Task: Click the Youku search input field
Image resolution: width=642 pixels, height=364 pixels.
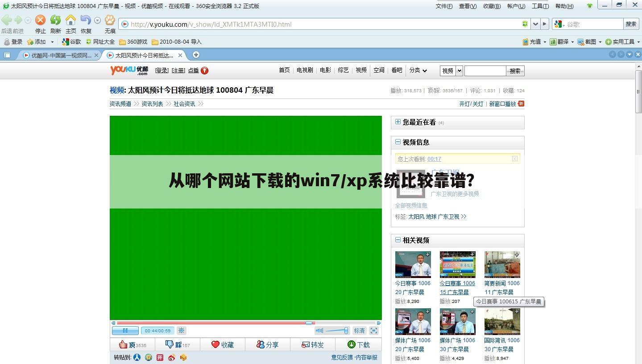Action: (x=485, y=70)
